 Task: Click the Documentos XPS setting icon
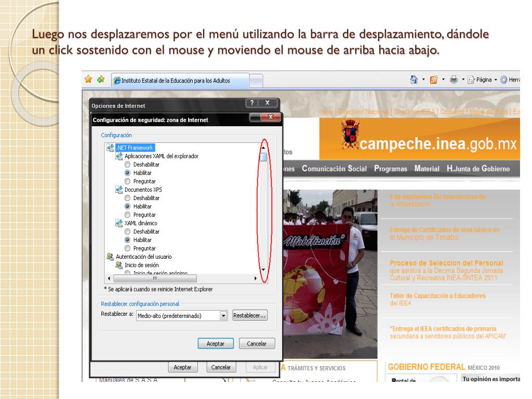[119, 190]
